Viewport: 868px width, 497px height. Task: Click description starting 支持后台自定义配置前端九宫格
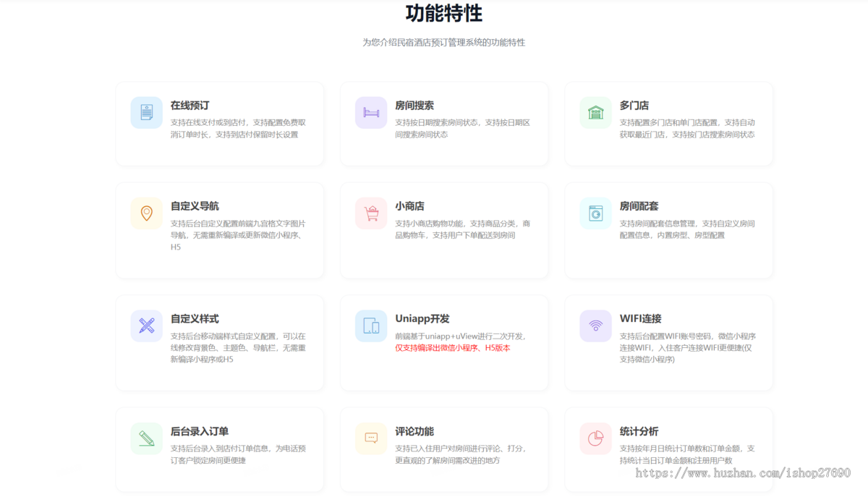click(x=238, y=235)
